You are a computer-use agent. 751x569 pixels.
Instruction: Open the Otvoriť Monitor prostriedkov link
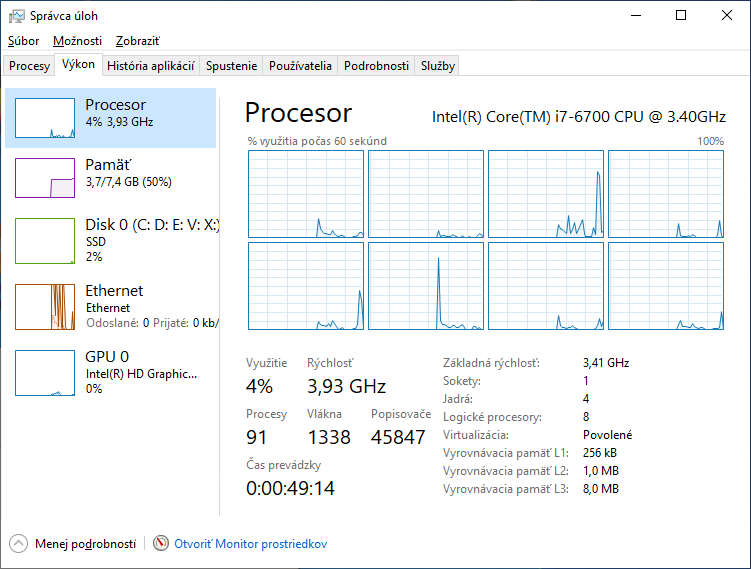pyautogui.click(x=250, y=544)
